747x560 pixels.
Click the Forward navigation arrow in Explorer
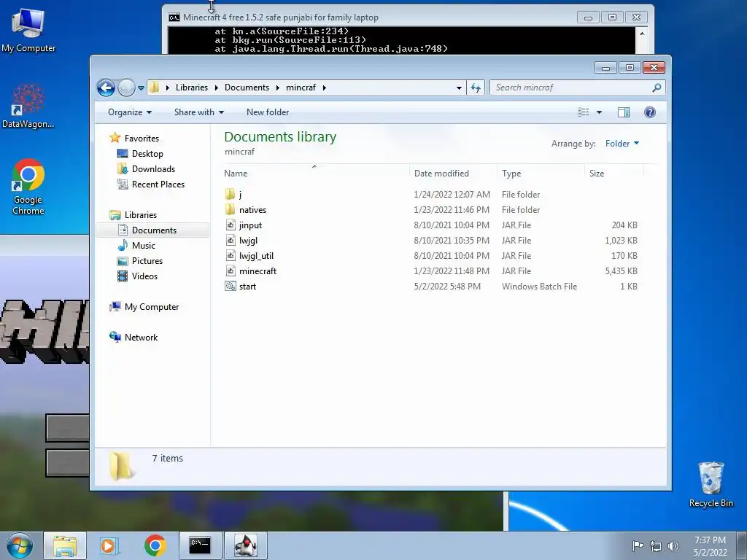pos(126,87)
